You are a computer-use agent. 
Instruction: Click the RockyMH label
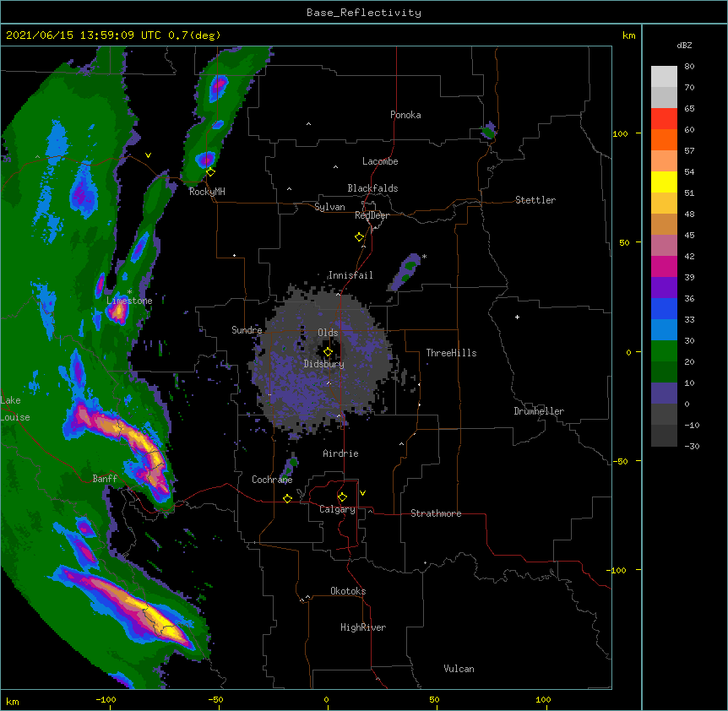[207, 192]
